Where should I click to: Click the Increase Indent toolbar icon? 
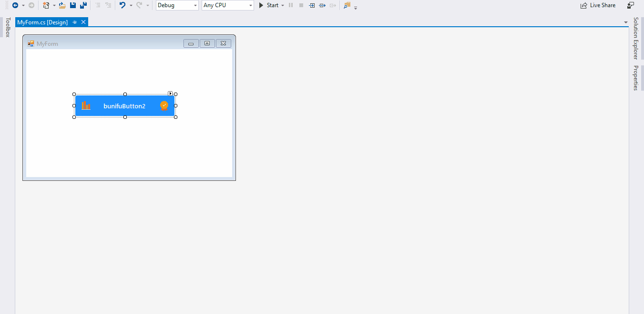coord(108,5)
